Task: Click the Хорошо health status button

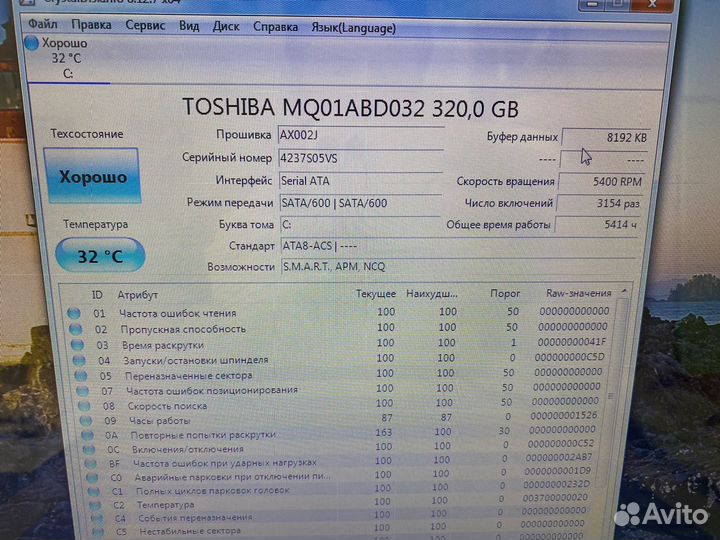Action: tap(92, 176)
